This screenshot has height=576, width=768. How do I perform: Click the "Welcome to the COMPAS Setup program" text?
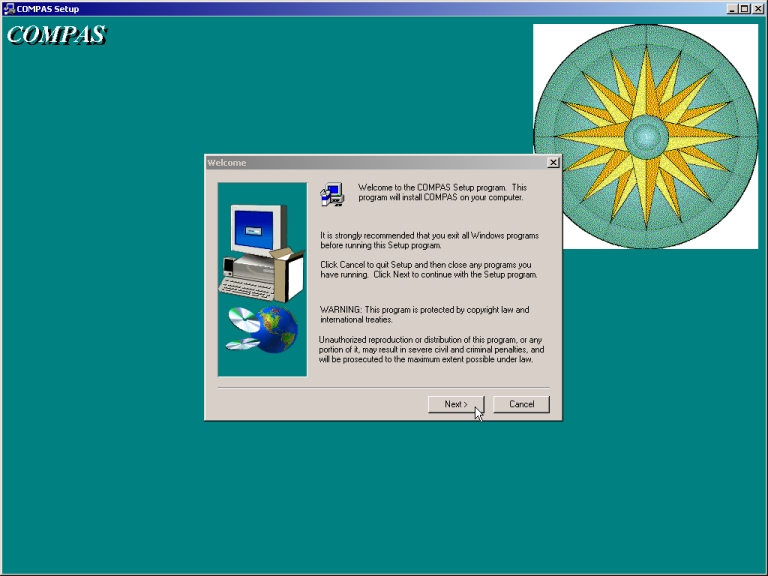click(442, 192)
